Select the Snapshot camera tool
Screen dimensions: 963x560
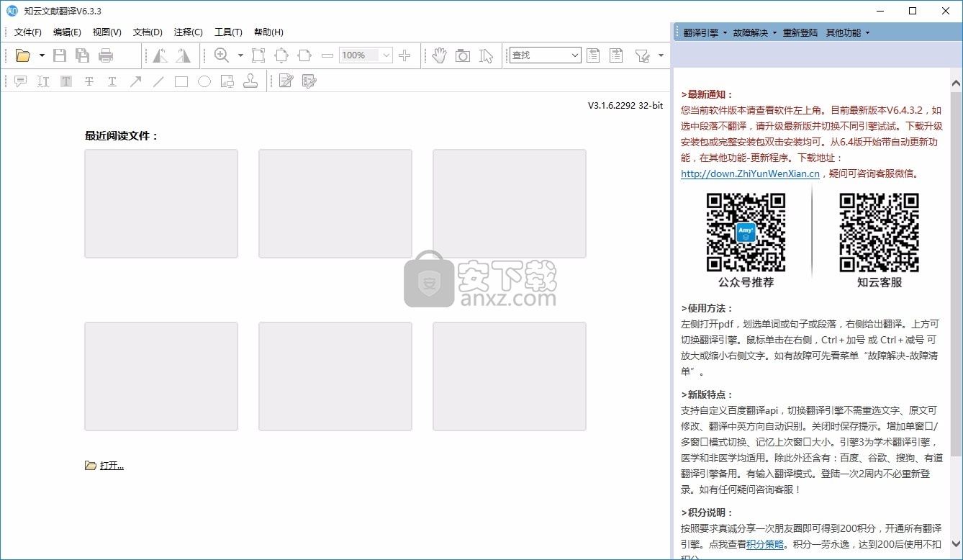coord(463,55)
